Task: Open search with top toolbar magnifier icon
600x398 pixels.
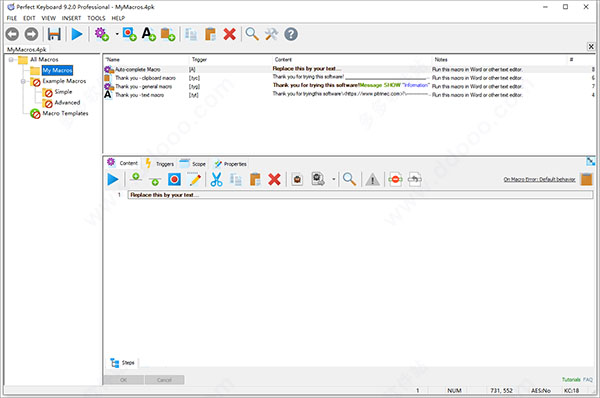Action: 252,34
